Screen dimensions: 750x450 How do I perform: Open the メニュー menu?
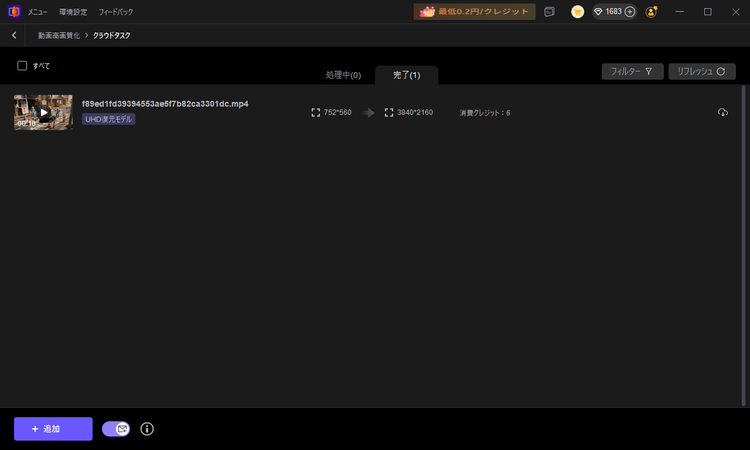point(37,12)
